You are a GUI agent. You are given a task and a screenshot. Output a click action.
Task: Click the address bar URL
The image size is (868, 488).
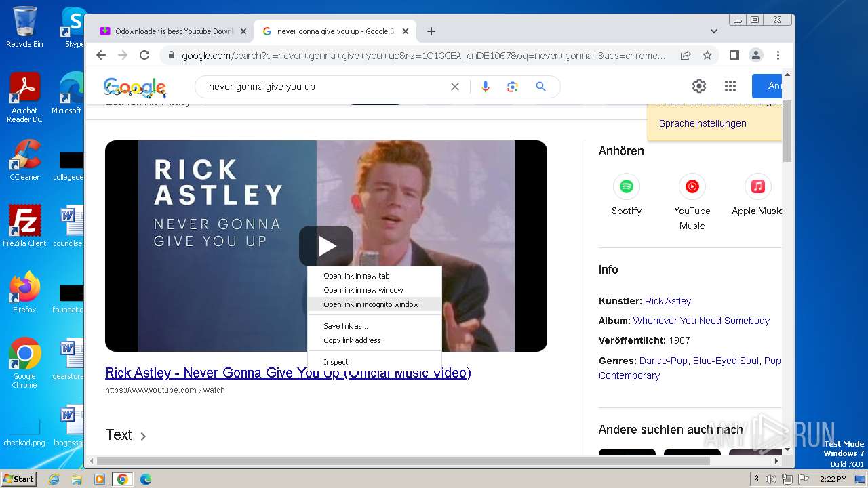click(425, 56)
